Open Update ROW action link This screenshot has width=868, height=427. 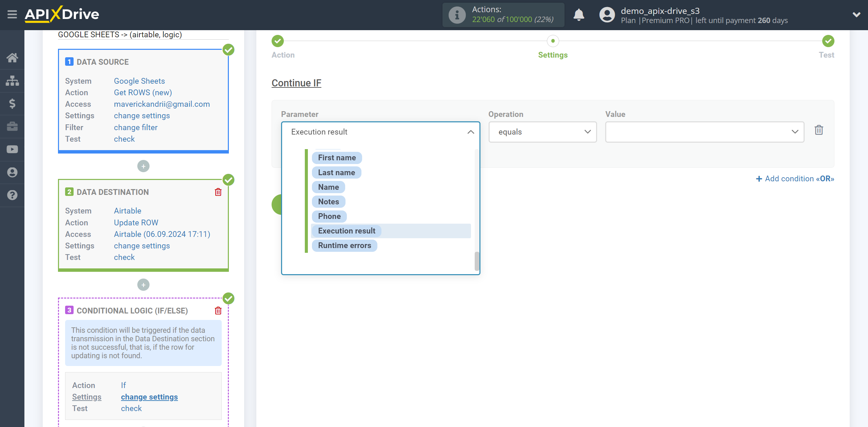point(136,223)
